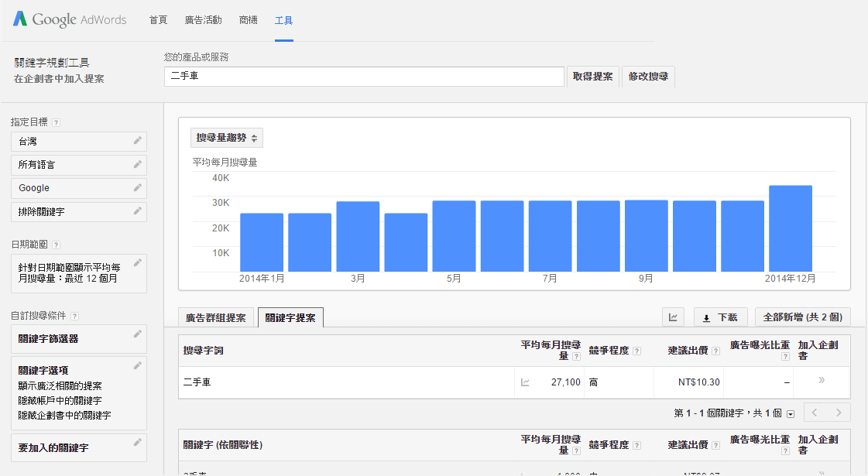Open the 廣告活動 tab
The height and width of the screenshot is (476, 868).
pyautogui.click(x=203, y=20)
